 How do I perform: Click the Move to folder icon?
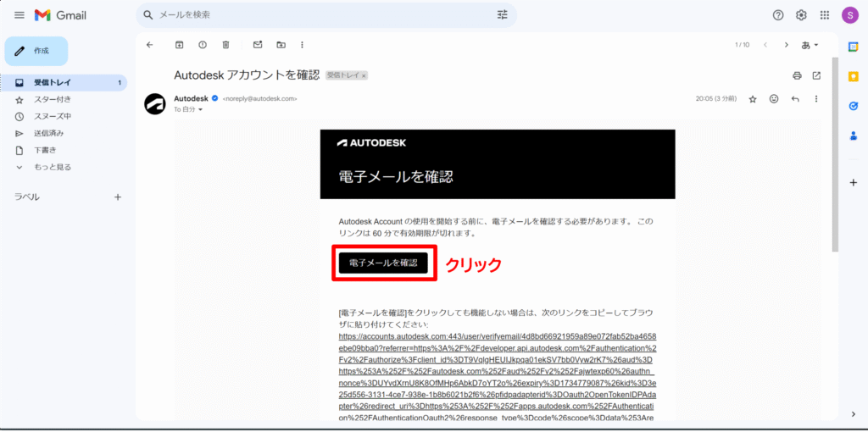(281, 45)
